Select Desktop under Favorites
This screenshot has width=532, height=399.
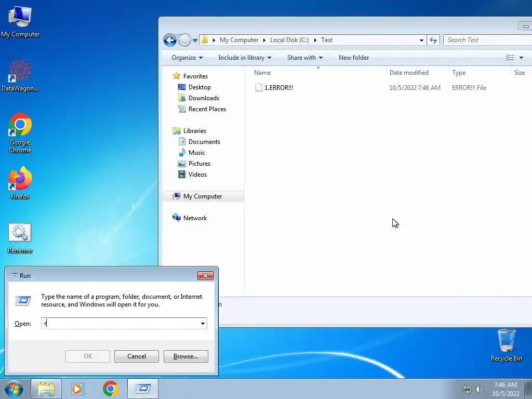point(199,87)
